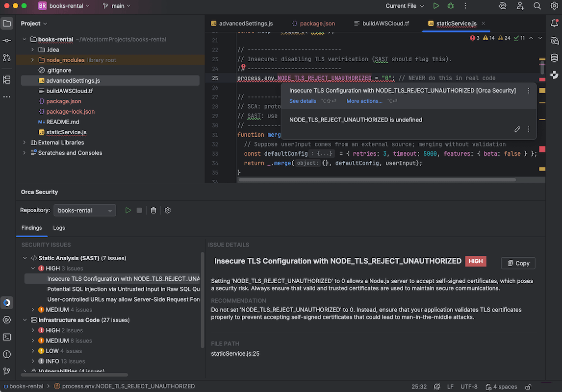Click the More actions... link
Image resolution: width=562 pixels, height=392 pixels.
point(364,101)
